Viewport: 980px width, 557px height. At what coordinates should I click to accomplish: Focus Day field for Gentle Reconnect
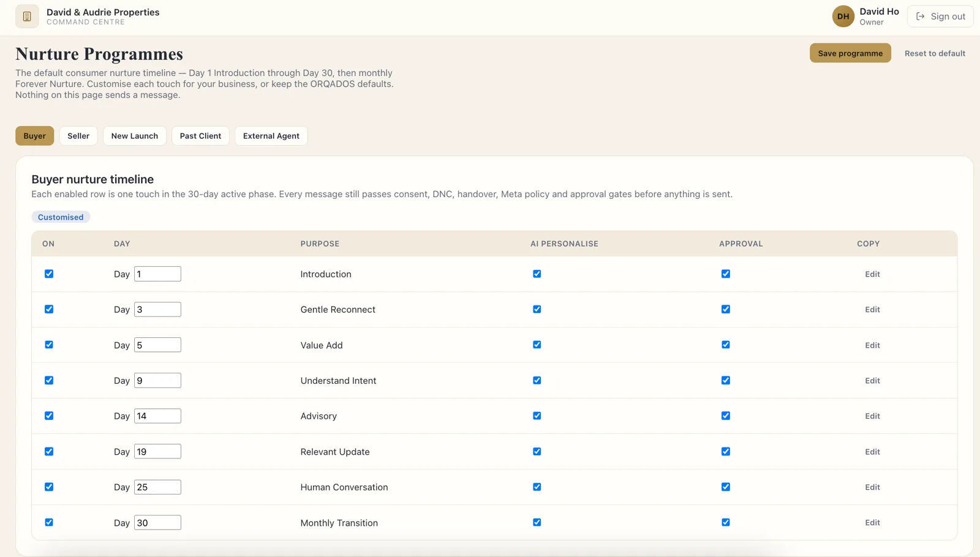tap(157, 309)
